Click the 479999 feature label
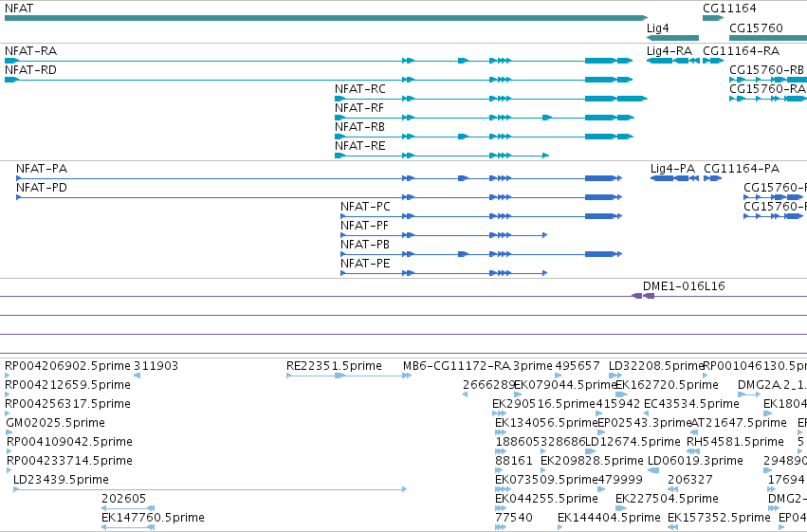 click(x=620, y=480)
